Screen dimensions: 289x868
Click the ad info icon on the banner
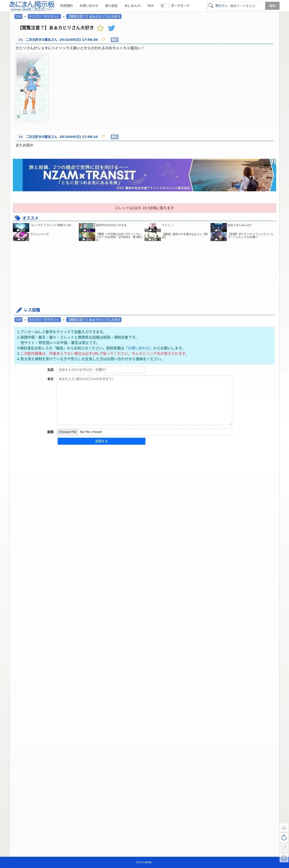click(x=273, y=161)
